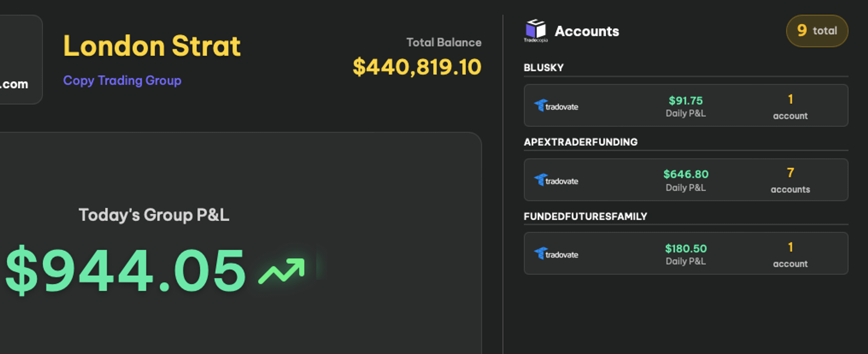Click the tradovate logo under APEXTRADERFUNDING
868x354 pixels.
(556, 180)
